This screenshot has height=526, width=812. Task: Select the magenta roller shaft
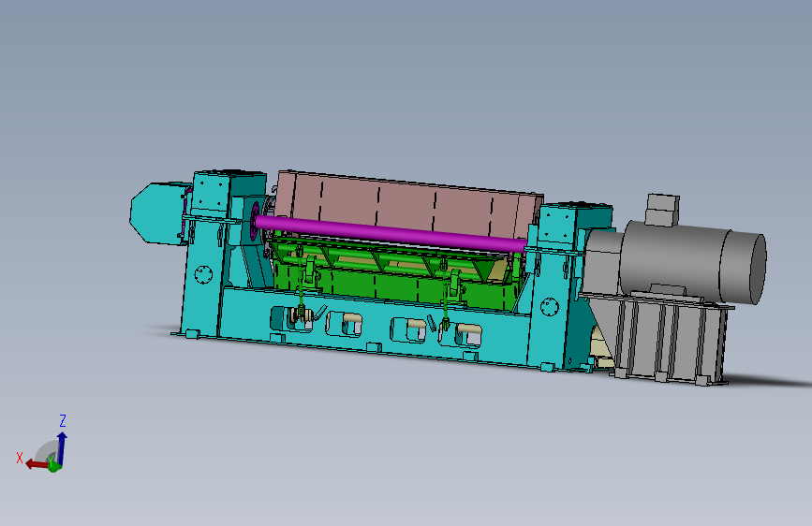(x=391, y=235)
